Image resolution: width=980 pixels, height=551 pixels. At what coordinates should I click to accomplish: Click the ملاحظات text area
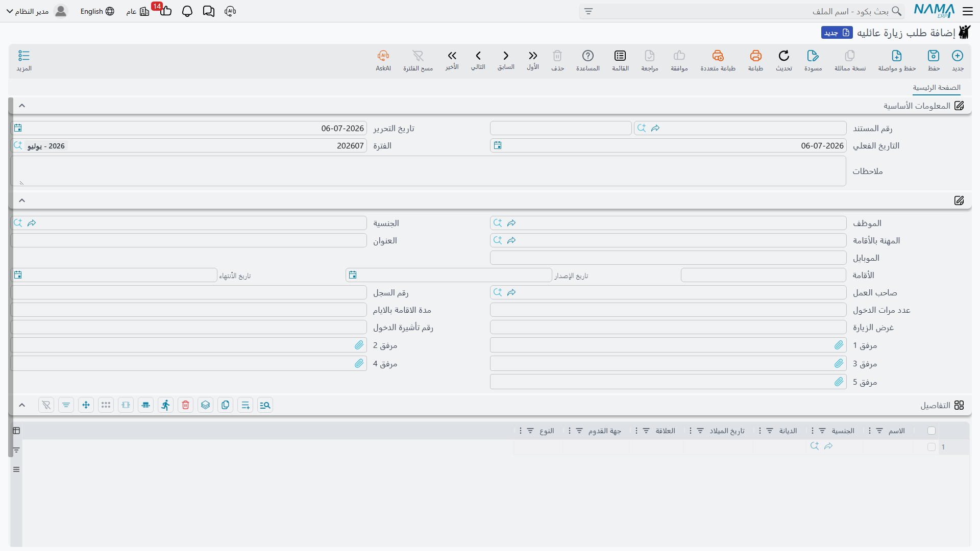[428, 171]
